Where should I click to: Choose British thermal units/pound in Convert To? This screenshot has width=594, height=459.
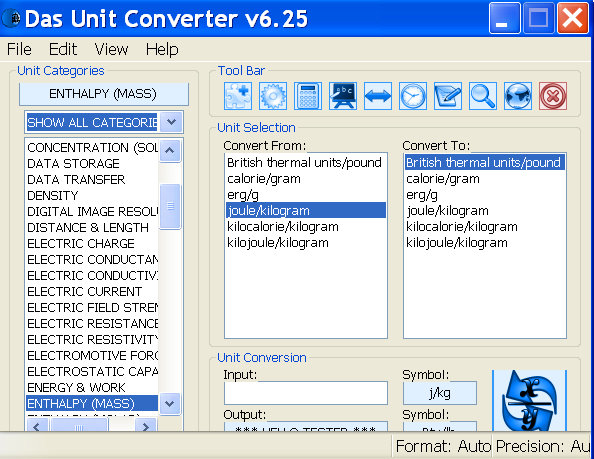(x=485, y=162)
